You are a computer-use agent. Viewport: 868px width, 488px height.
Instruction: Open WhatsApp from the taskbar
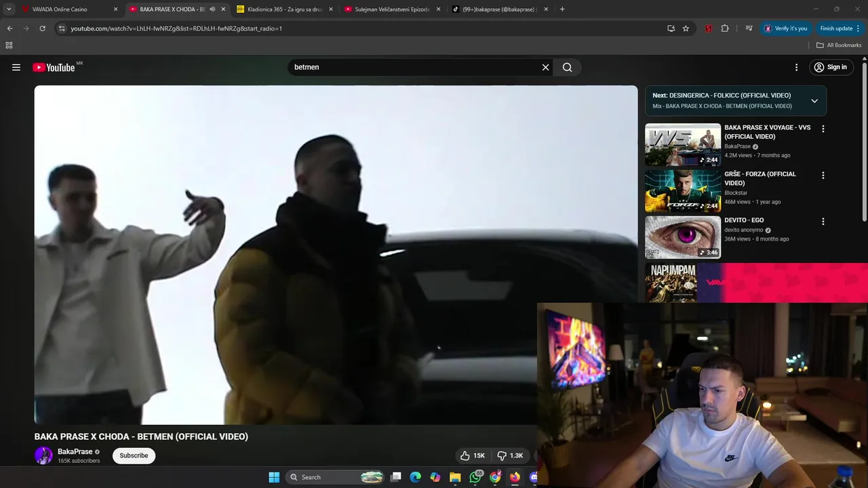point(475,477)
